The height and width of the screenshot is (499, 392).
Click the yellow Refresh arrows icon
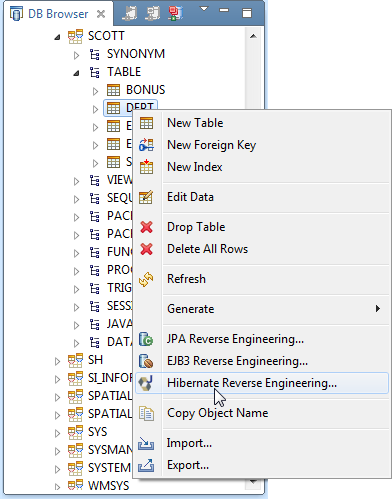[x=146, y=279]
